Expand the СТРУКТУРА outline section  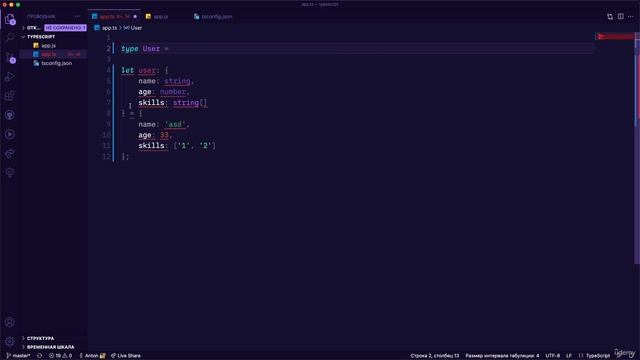tap(40, 338)
